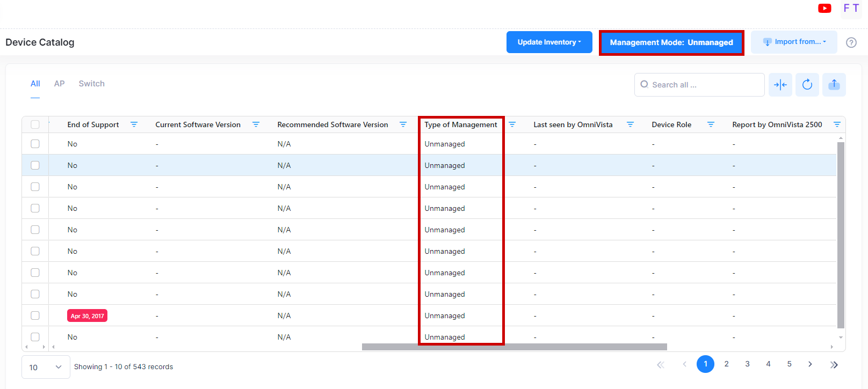The height and width of the screenshot is (389, 868).
Task: Filter the End of Support column
Action: (134, 124)
